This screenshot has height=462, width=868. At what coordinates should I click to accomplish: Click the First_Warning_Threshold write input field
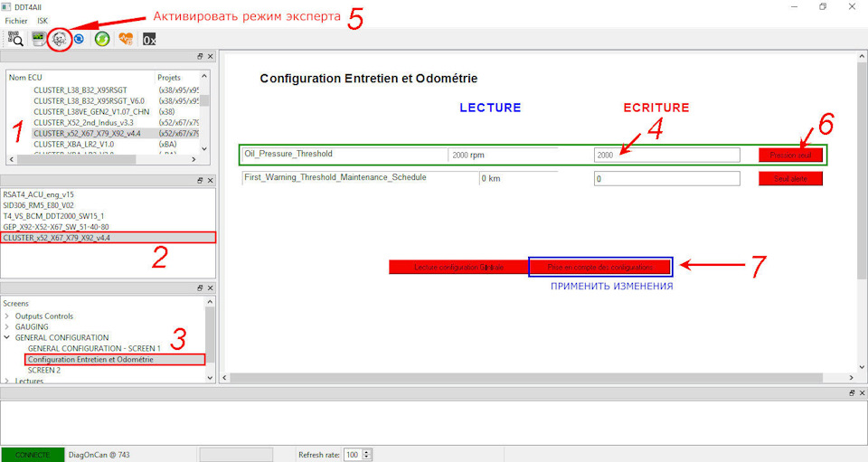[x=666, y=179]
